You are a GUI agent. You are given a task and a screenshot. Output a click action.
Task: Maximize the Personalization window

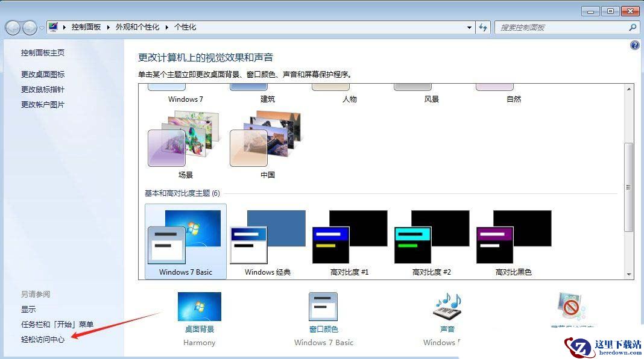coord(610,11)
